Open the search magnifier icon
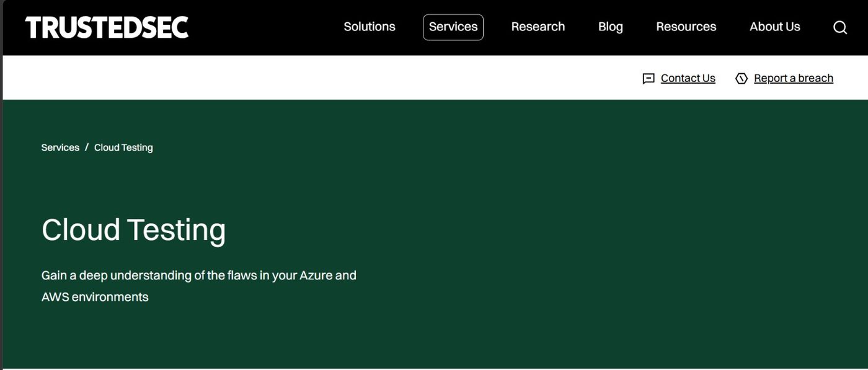Screen dimensions: 868x370 [x=840, y=27]
